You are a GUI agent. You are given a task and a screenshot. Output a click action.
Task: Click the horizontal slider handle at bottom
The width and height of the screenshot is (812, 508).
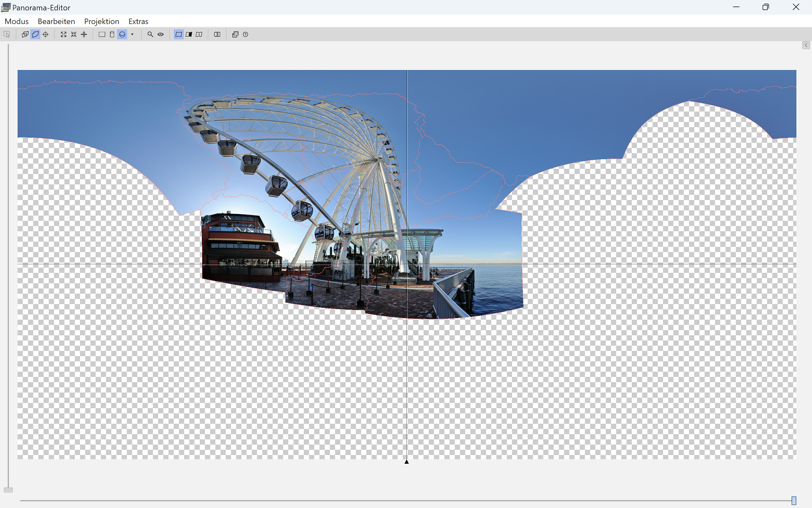click(793, 500)
